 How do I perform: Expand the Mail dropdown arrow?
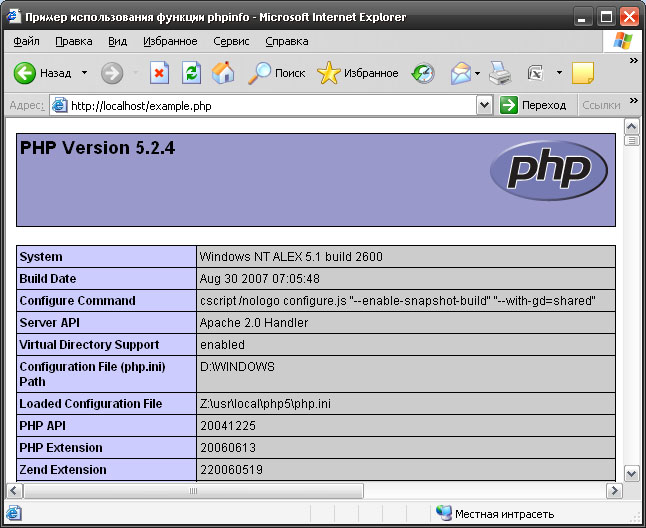click(477, 73)
